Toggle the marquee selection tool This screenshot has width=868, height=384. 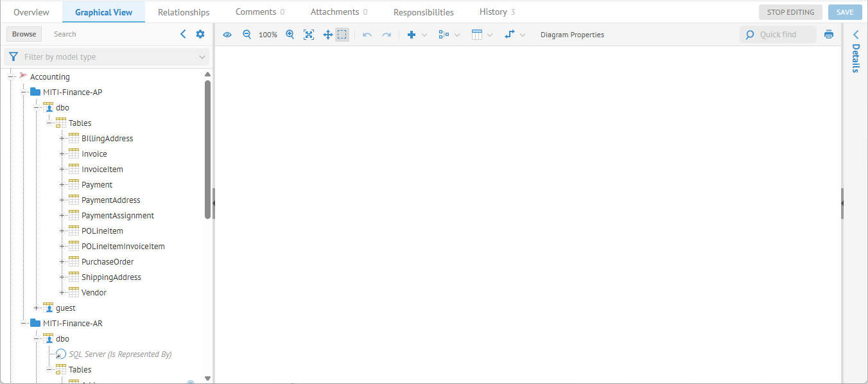click(x=342, y=35)
